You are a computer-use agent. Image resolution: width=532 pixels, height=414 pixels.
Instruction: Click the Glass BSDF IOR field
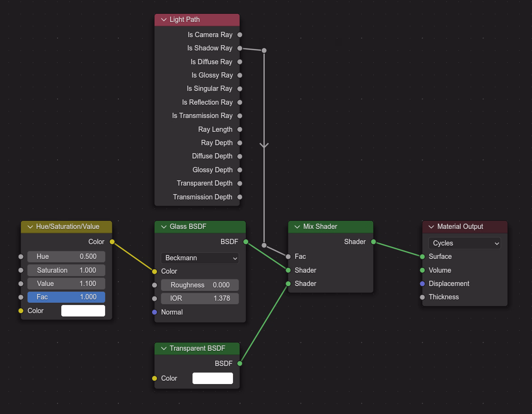[x=200, y=299]
